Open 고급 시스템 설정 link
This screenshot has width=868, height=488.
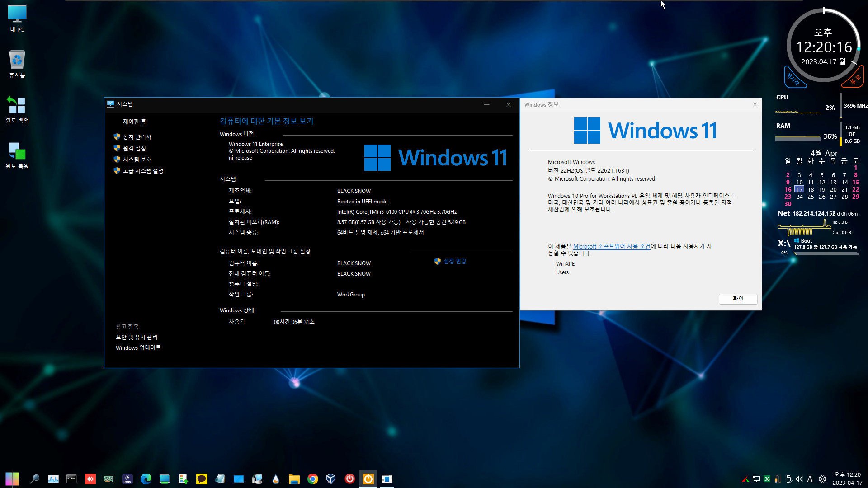coord(143,171)
